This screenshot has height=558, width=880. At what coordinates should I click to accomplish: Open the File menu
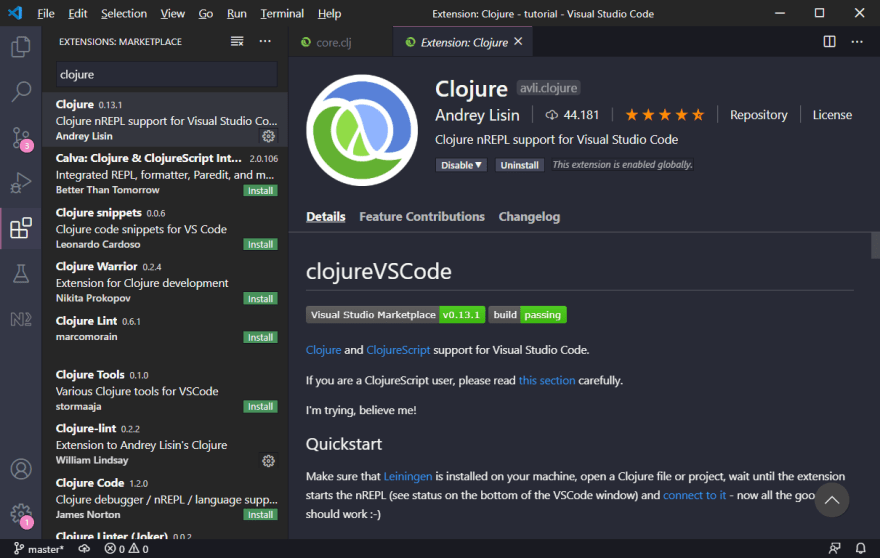coord(45,13)
